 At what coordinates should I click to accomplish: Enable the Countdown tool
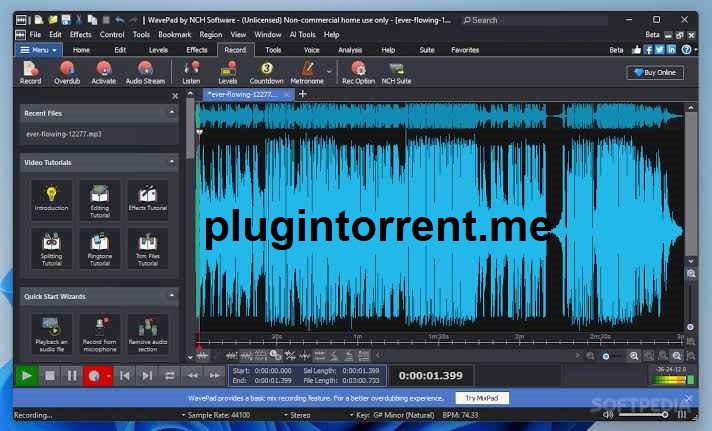pyautogui.click(x=266, y=73)
